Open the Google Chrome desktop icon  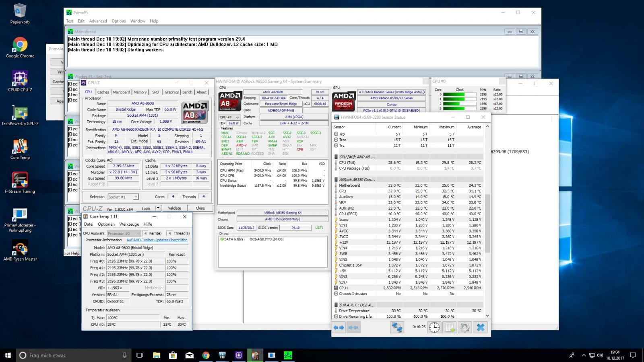[20, 48]
